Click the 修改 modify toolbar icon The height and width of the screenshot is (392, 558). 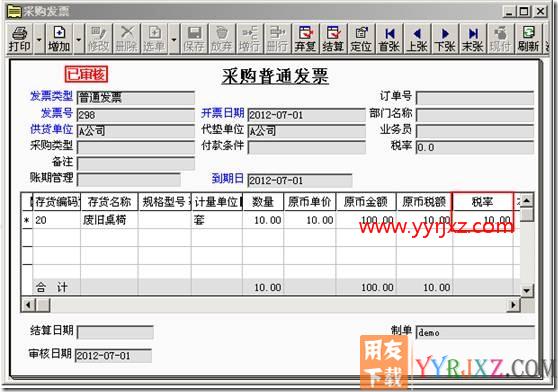tap(99, 39)
